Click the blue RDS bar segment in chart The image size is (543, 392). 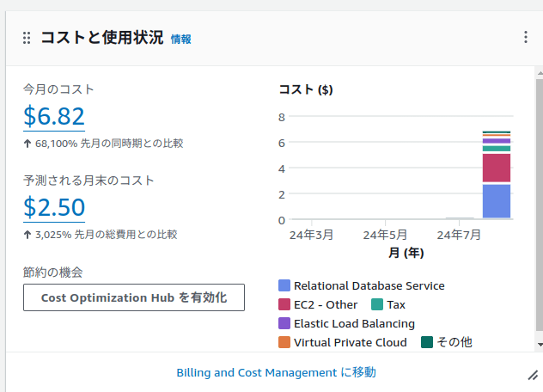[497, 201]
